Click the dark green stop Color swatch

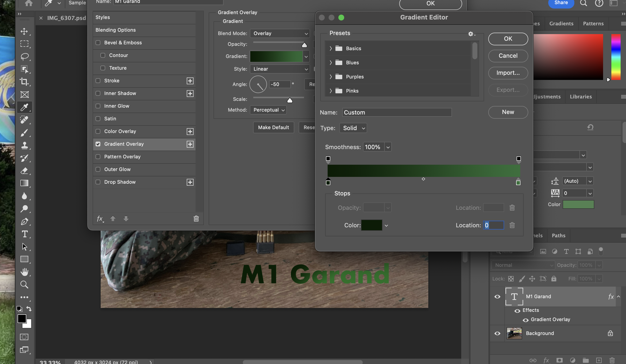[x=371, y=225]
